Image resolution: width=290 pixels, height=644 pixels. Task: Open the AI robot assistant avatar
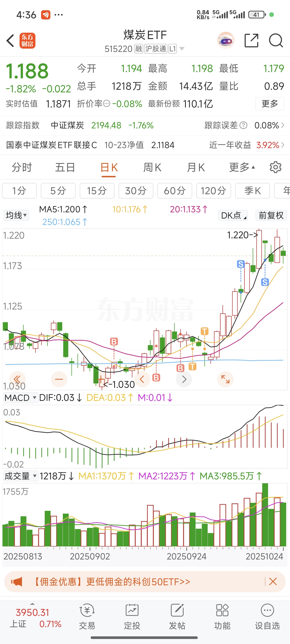226,40
